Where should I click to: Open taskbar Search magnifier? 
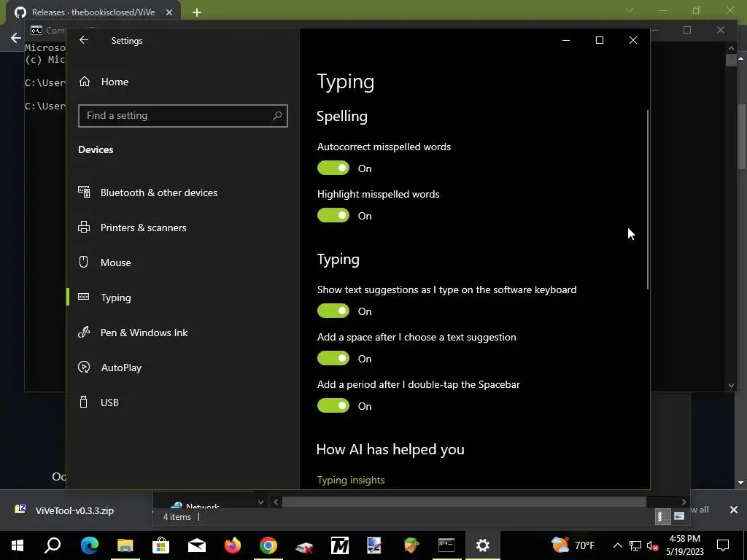[53, 545]
